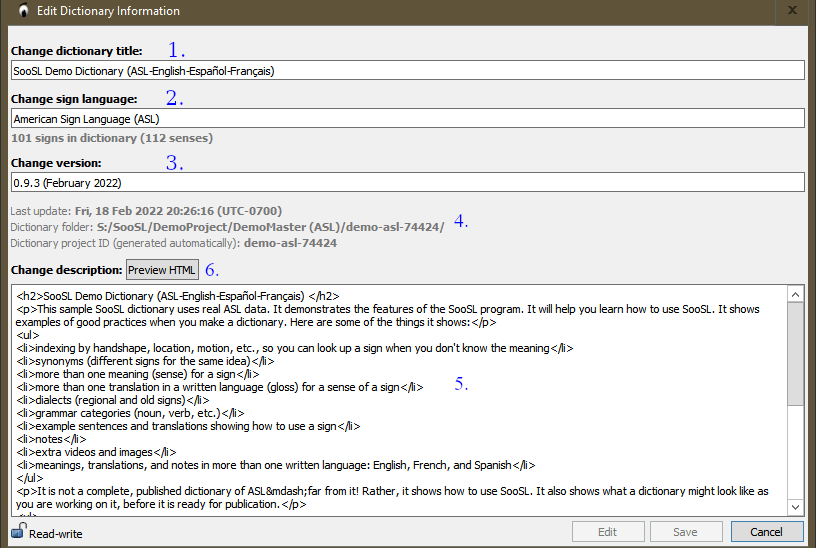Click inside the description HTML text area
This screenshot has height=548, width=816.
click(399, 400)
